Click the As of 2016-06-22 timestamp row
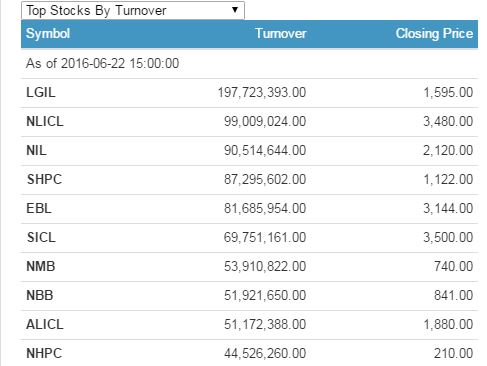This screenshot has height=366, width=487. [x=249, y=63]
